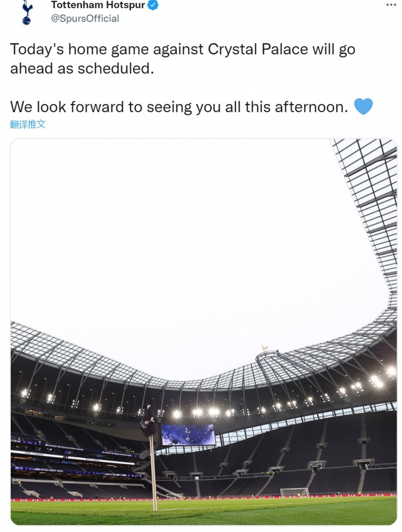Click the big screen showing the Spurs crest
402x532 pixels.
(x=188, y=434)
